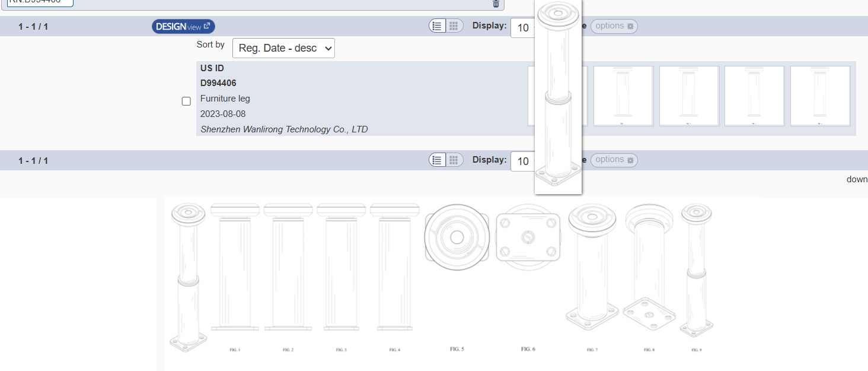Click the bottom options gear button
The height and width of the screenshot is (371, 868).
[x=614, y=160]
